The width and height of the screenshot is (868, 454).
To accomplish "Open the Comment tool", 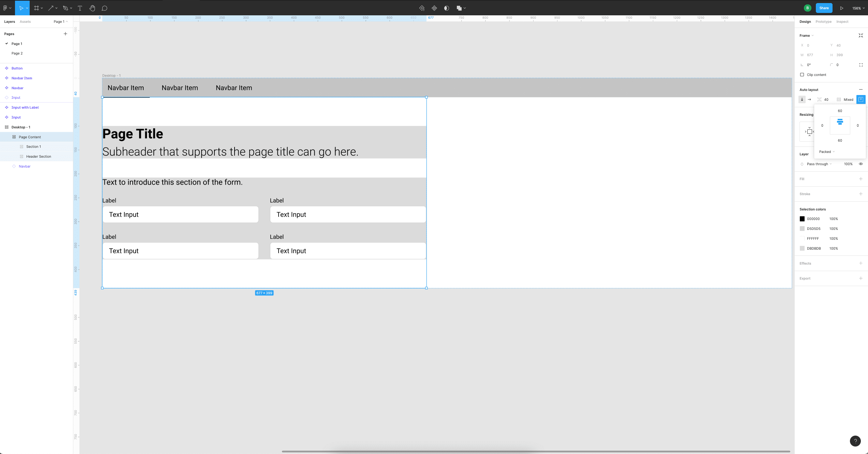I will 105,8.
